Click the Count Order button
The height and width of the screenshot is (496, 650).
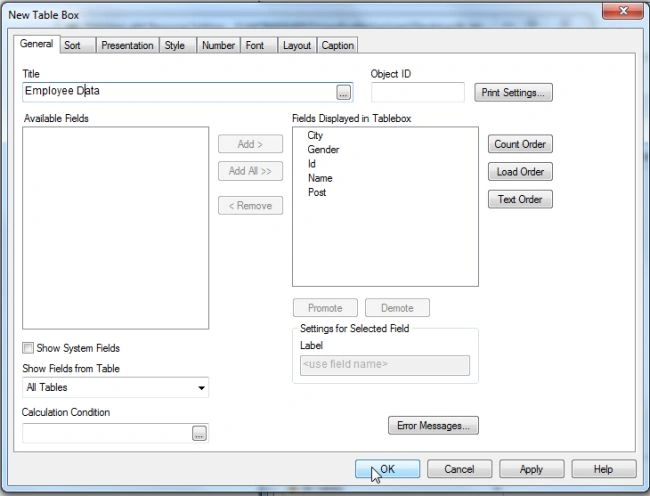point(520,144)
